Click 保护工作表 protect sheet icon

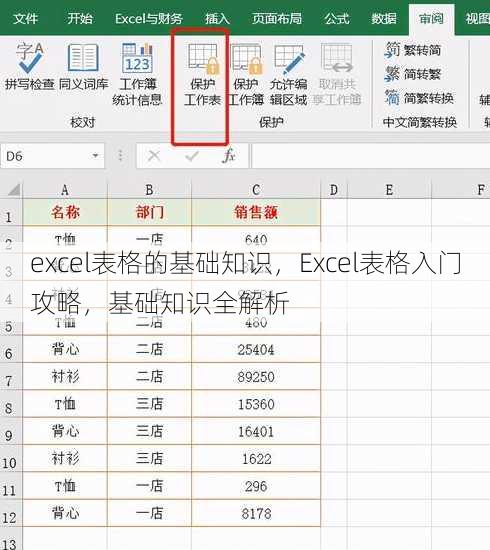[x=203, y=74]
